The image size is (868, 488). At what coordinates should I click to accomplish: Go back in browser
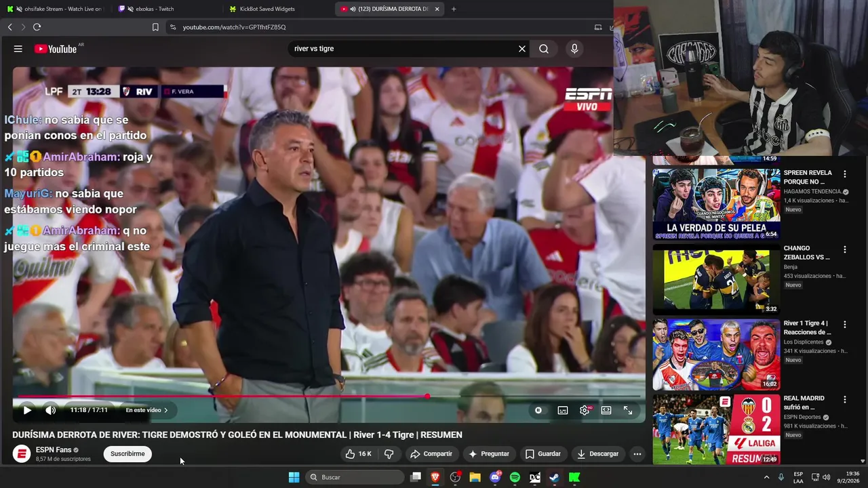[9, 27]
